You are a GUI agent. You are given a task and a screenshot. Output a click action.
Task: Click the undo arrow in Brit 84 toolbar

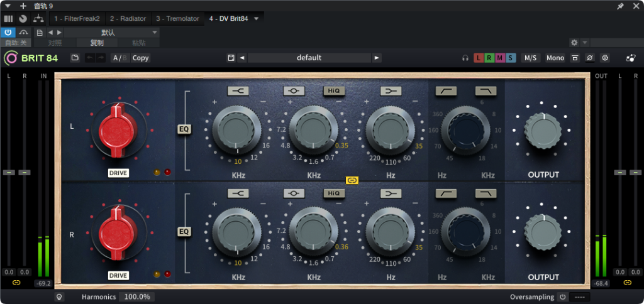(x=90, y=58)
